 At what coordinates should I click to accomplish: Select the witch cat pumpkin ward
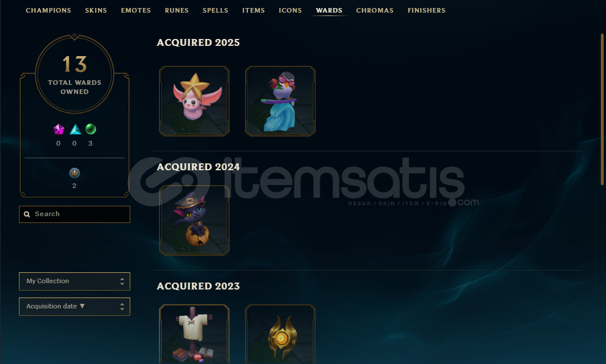pos(194,221)
